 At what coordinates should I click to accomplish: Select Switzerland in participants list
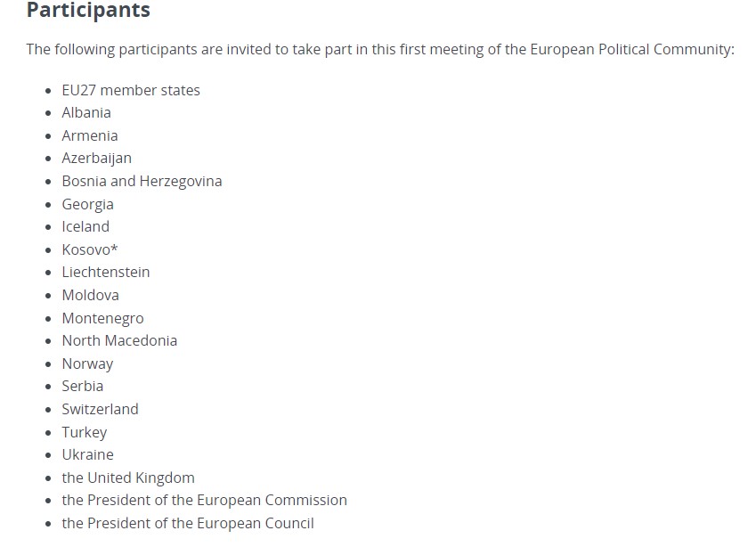(100, 409)
